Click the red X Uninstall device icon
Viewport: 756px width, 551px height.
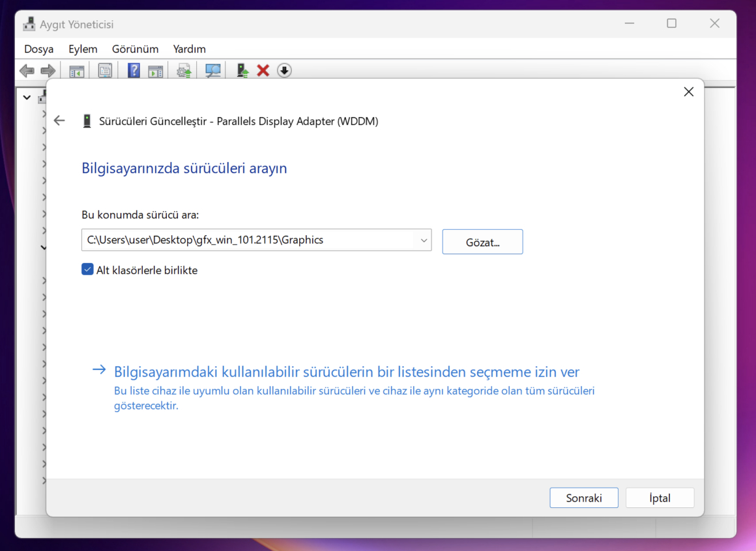tap(263, 70)
